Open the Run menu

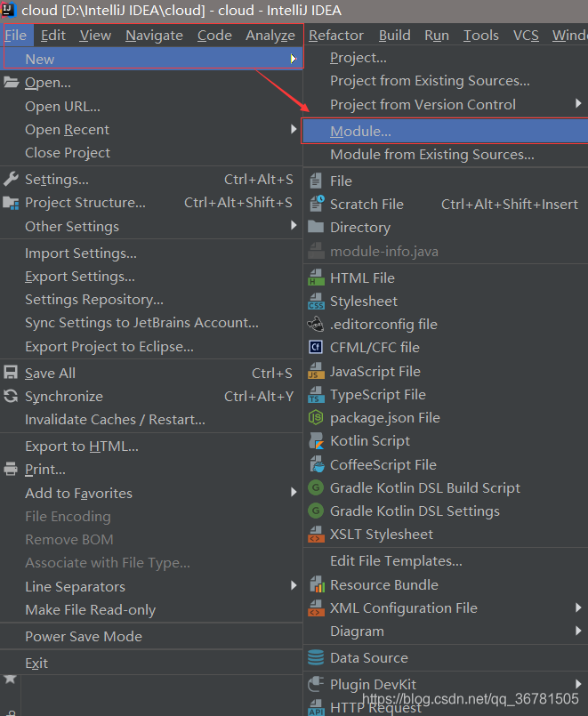[437, 36]
